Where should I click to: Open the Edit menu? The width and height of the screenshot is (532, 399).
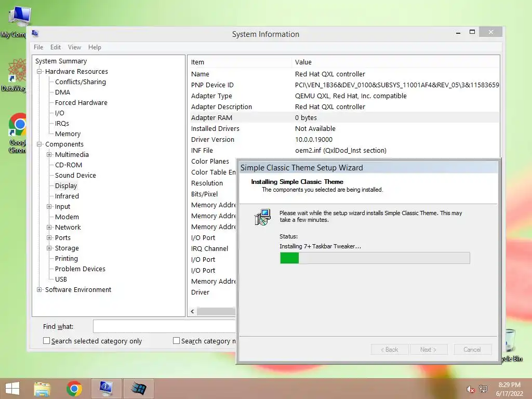(x=55, y=47)
